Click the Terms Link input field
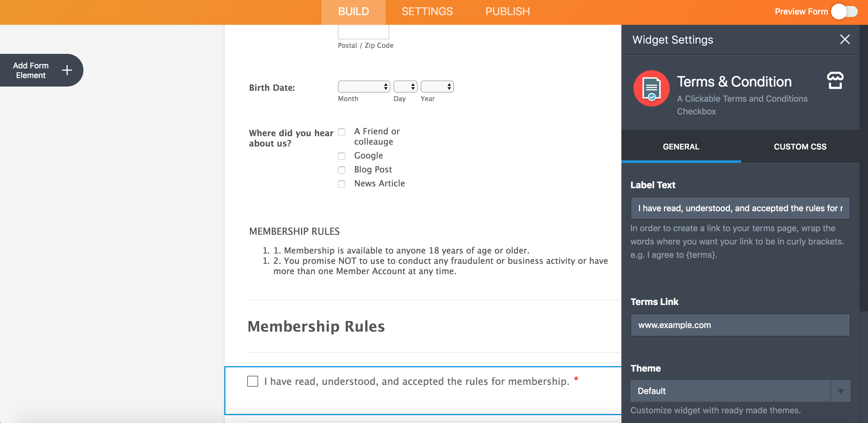The image size is (868, 423). coord(740,325)
